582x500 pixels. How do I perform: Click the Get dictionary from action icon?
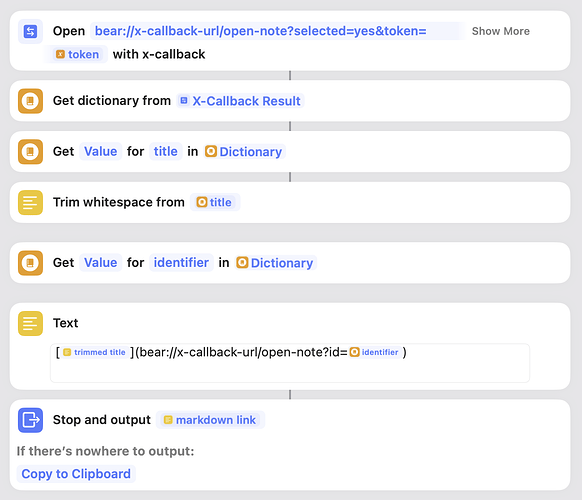[x=30, y=101]
